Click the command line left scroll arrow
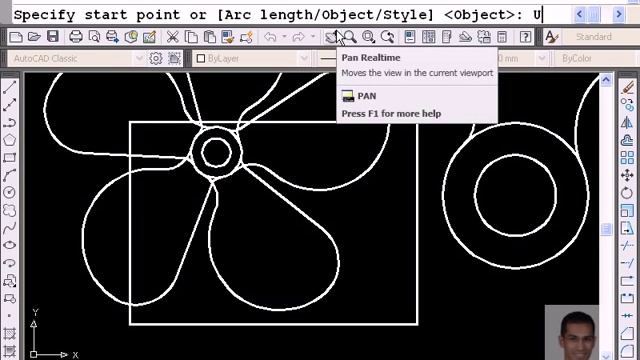 tap(580, 15)
